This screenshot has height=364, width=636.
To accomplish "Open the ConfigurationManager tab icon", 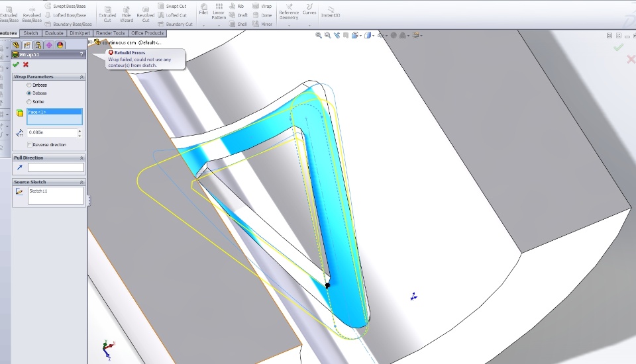I will tap(38, 45).
